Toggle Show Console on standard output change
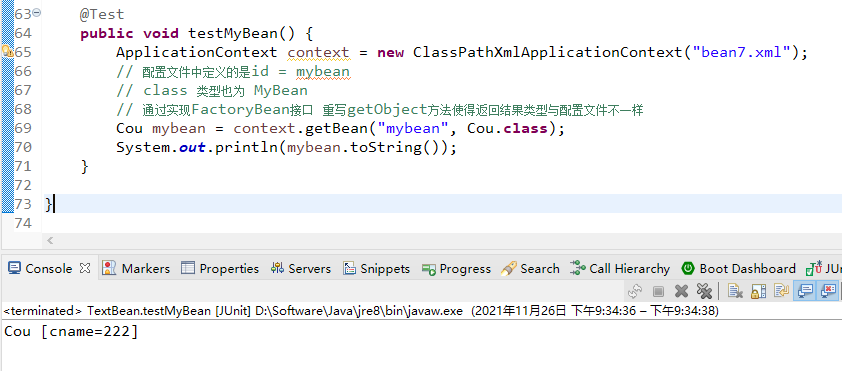842x371 pixels. point(804,291)
